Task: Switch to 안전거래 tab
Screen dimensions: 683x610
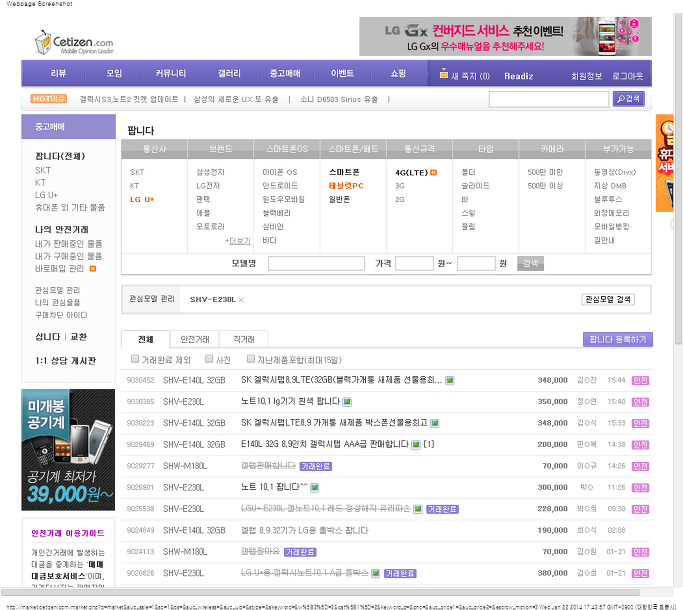Action: 195,339
